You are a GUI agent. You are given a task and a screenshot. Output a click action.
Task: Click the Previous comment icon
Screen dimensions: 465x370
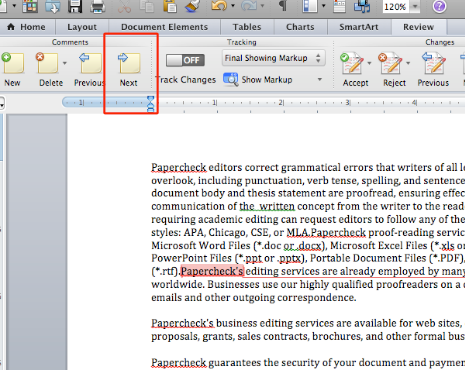coord(90,63)
